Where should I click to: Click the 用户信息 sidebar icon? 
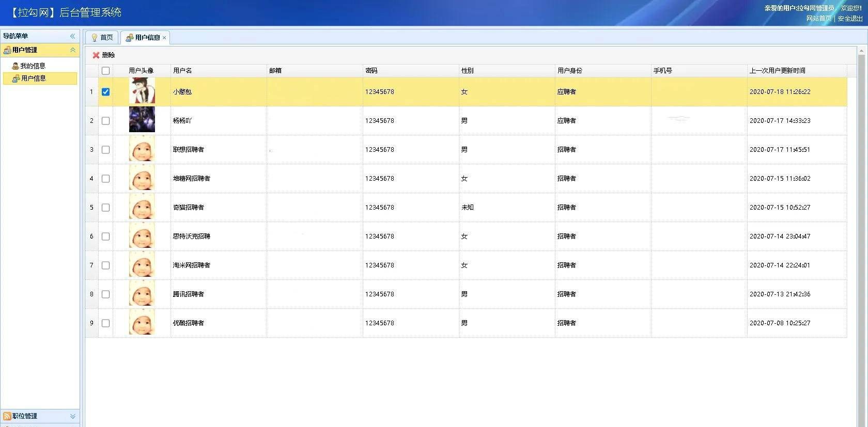click(16, 78)
